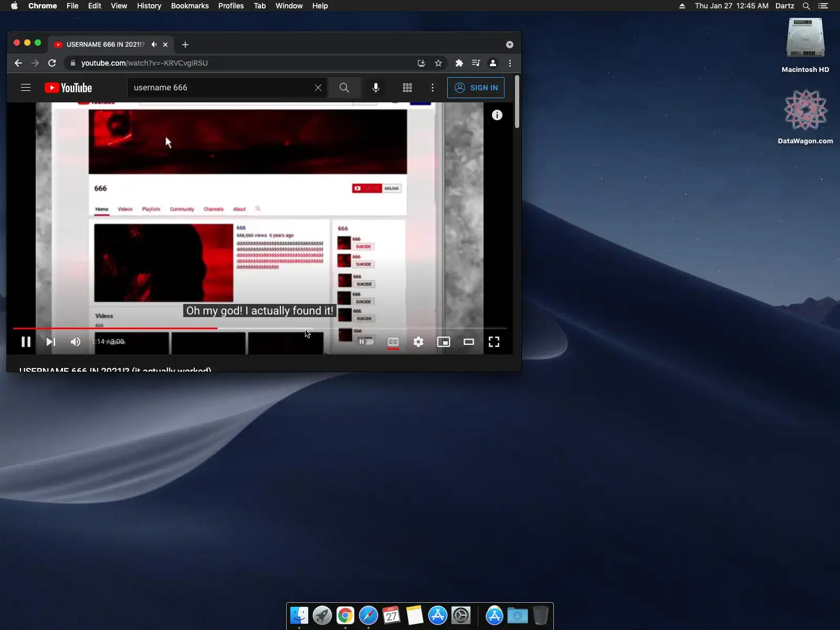Screen dimensions: 840x630
Task: Open the Bookmarks menu
Action: pos(190,6)
